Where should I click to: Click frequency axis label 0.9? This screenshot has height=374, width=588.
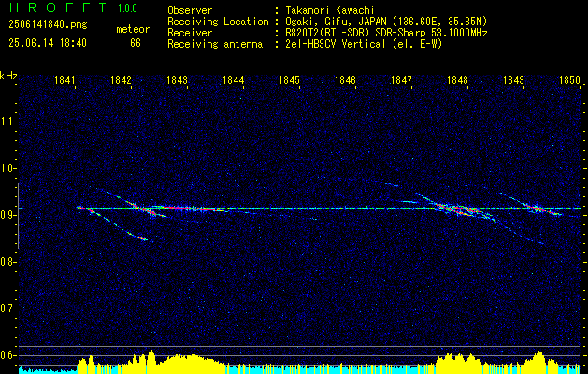click(8, 215)
